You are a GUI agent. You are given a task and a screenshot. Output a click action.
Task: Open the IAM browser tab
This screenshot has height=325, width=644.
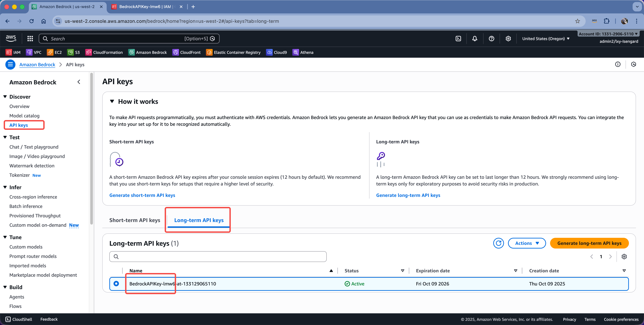tap(145, 7)
